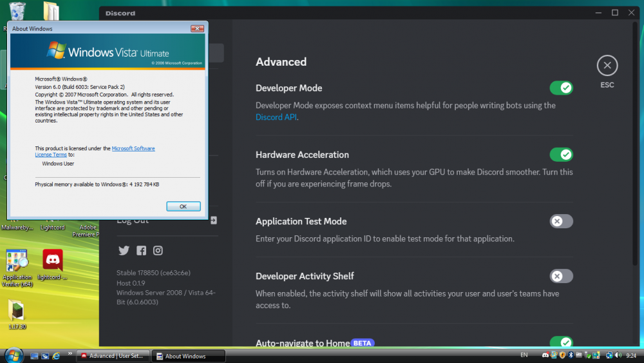Enable Application Test Mode toggle

561,221
